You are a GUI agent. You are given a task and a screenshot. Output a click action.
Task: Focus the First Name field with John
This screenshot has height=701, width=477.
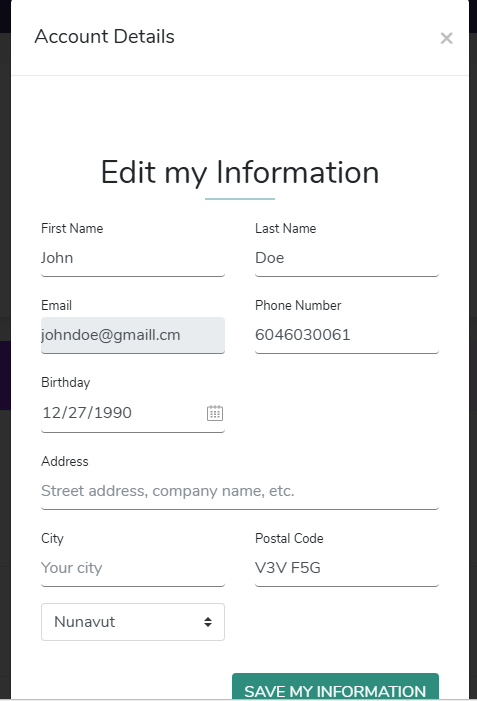click(133, 258)
